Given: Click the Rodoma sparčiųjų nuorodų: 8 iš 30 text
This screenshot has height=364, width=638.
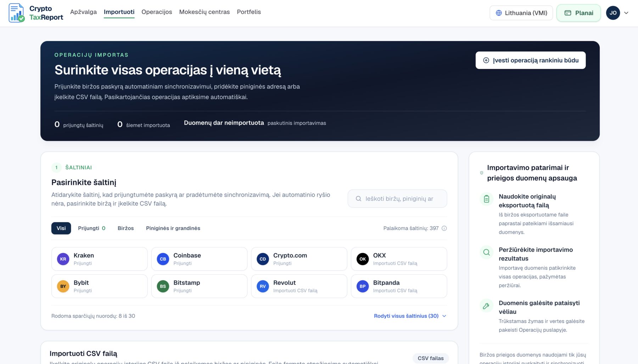Looking at the screenshot, I should point(93,316).
